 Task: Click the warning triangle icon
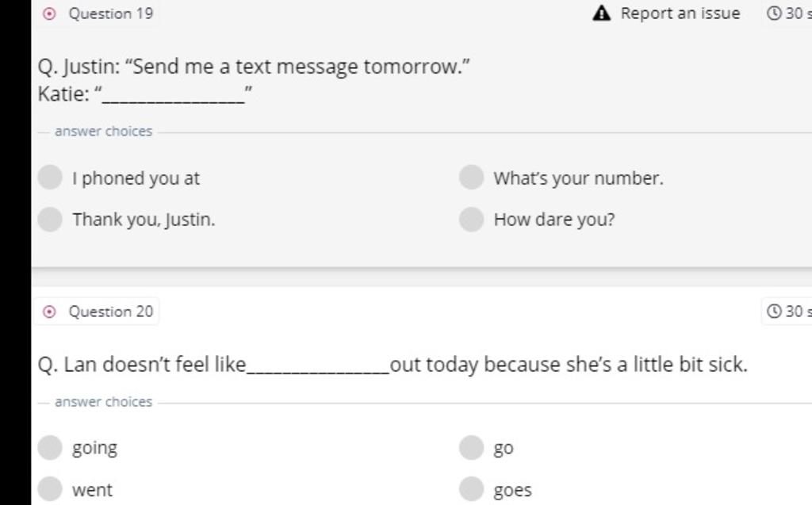click(x=603, y=13)
